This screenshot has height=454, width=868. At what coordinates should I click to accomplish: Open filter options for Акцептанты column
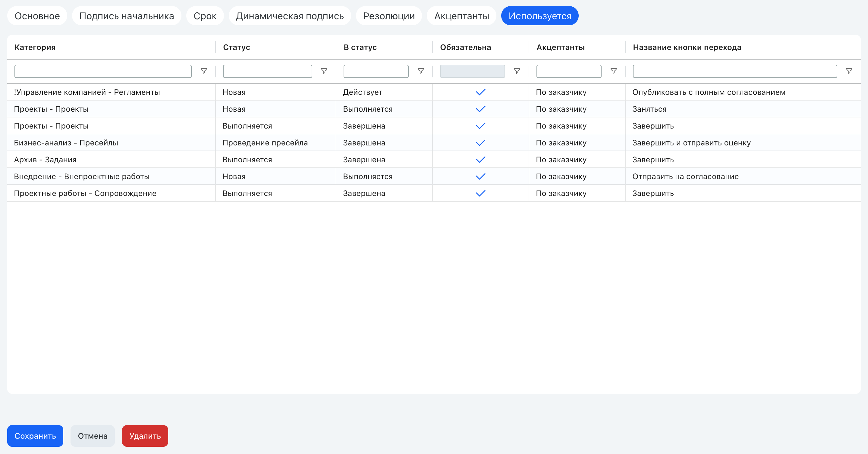click(x=614, y=71)
